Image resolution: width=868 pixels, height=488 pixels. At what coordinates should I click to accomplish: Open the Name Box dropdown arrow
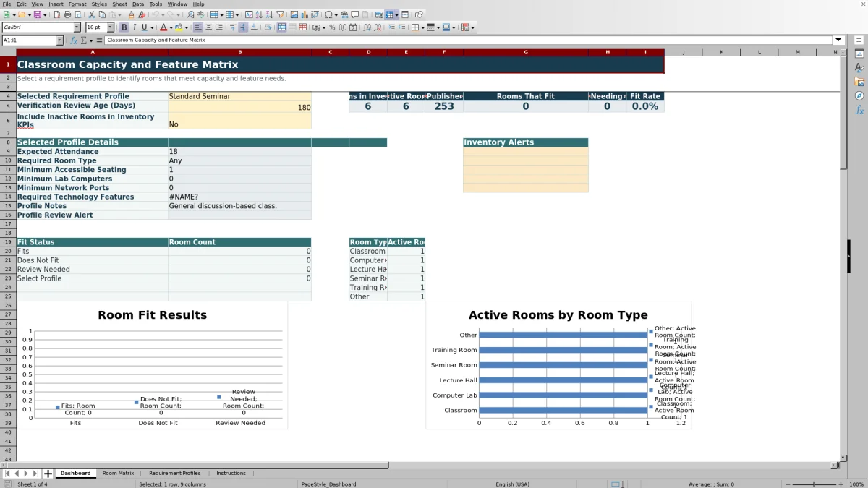click(x=59, y=40)
